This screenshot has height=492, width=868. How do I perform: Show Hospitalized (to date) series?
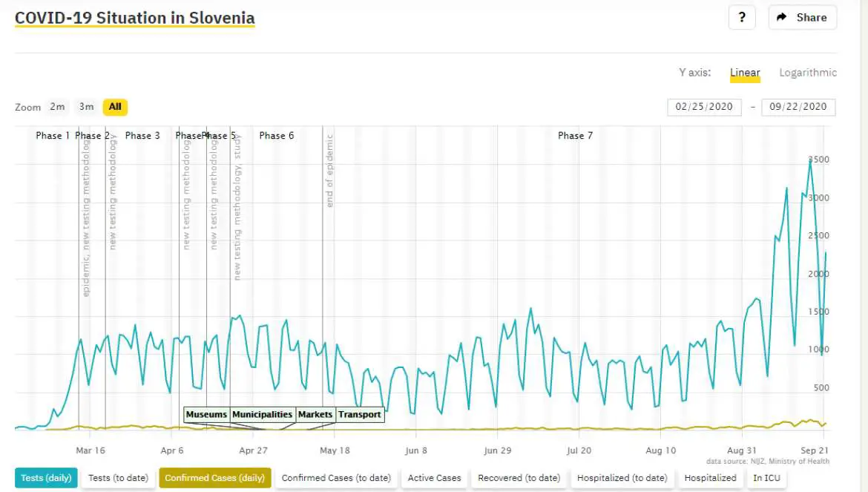pos(622,478)
